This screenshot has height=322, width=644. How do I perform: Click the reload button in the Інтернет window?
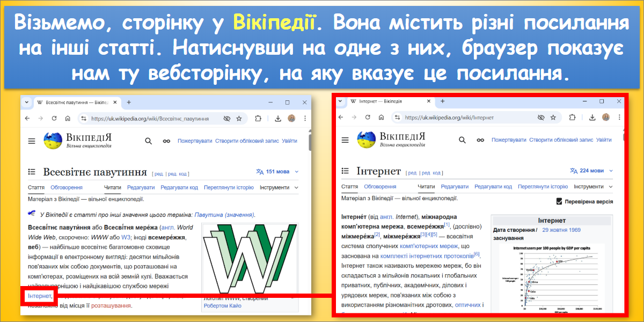pyautogui.click(x=367, y=118)
